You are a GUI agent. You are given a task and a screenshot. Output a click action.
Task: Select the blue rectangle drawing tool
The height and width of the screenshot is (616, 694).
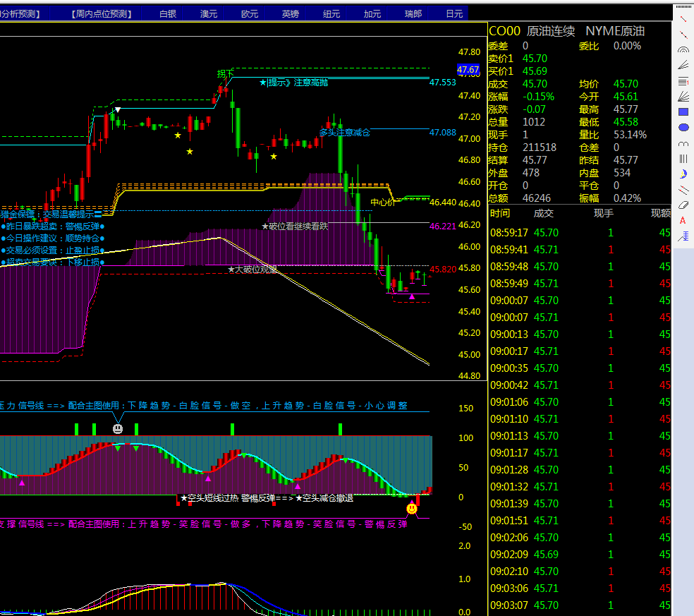(683, 112)
